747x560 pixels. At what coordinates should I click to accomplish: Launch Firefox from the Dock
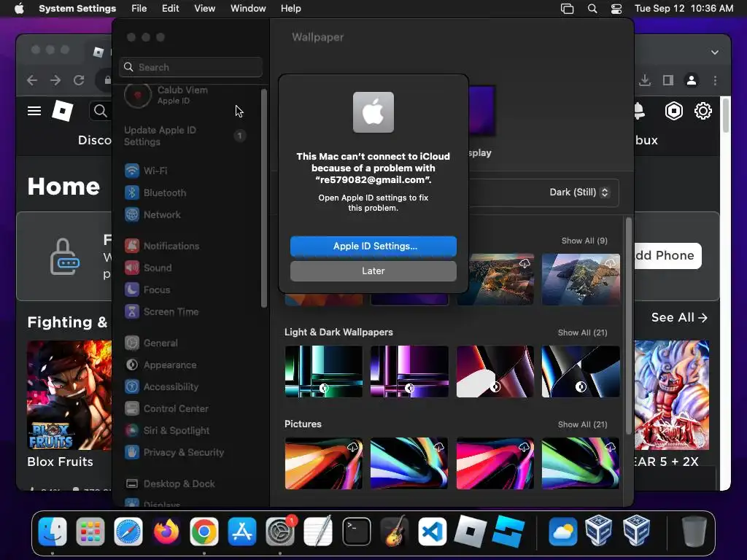pos(166,532)
